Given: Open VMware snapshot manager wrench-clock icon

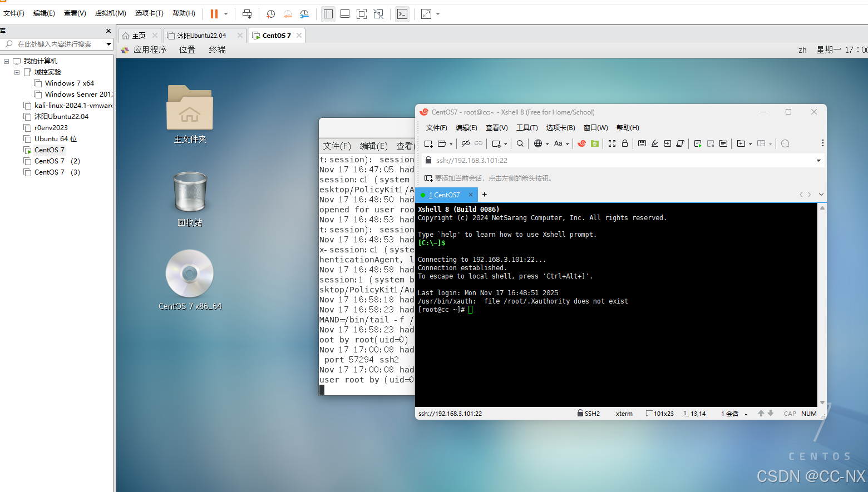Looking at the screenshot, I should coord(304,14).
